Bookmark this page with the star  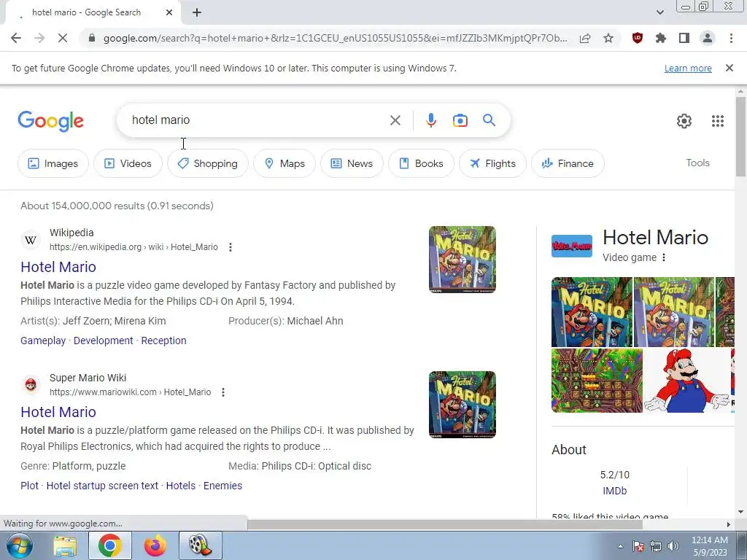(x=608, y=38)
